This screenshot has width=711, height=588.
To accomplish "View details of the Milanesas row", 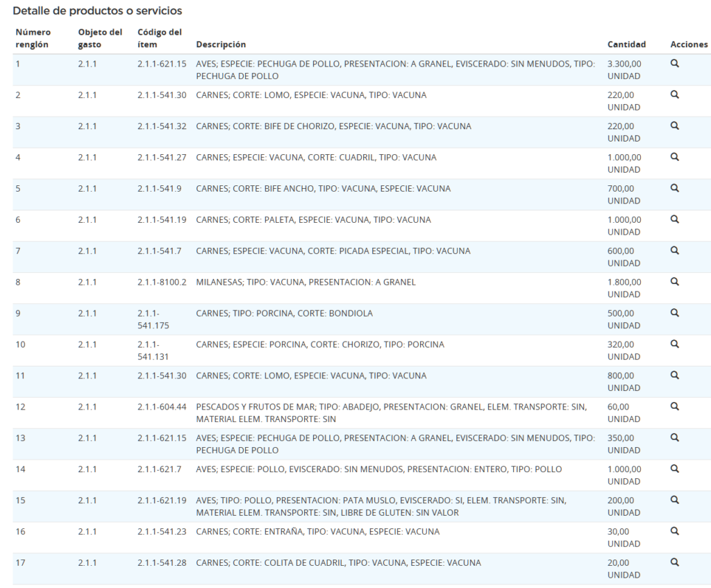I will click(674, 282).
